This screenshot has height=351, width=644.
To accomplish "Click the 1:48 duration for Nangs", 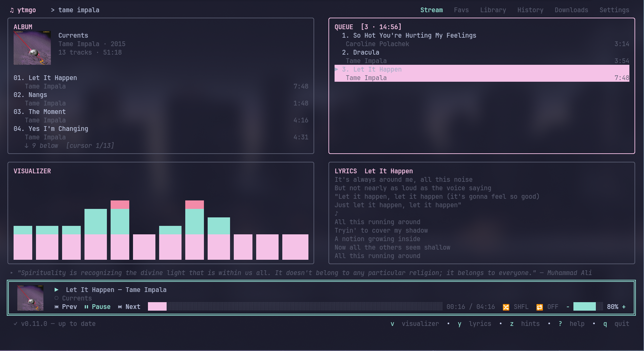I will click(301, 103).
